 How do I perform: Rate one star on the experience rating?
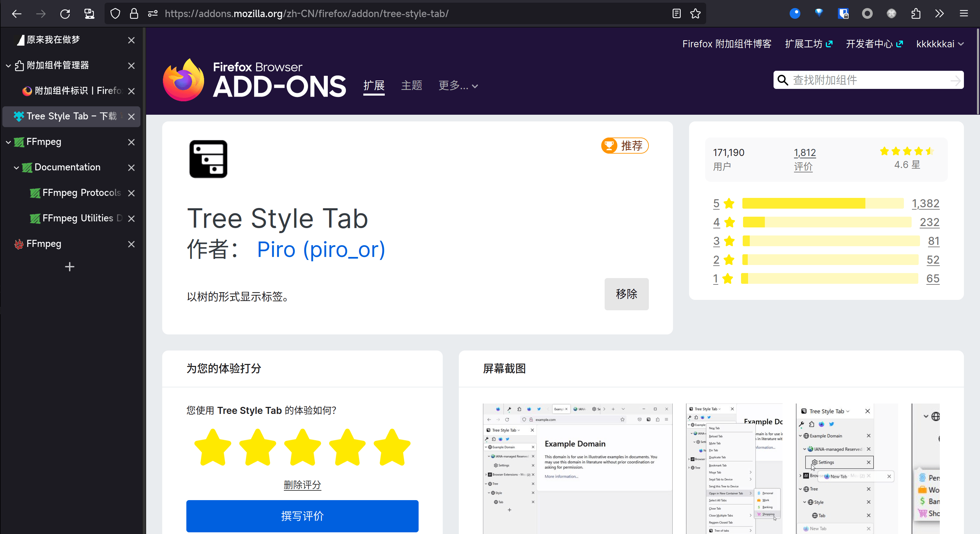(x=213, y=447)
